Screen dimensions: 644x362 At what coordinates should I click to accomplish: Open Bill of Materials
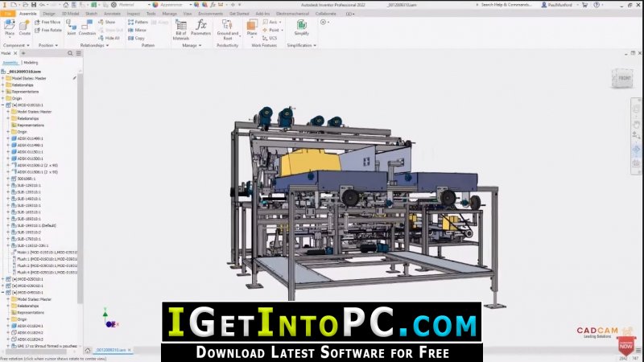pyautogui.click(x=180, y=30)
